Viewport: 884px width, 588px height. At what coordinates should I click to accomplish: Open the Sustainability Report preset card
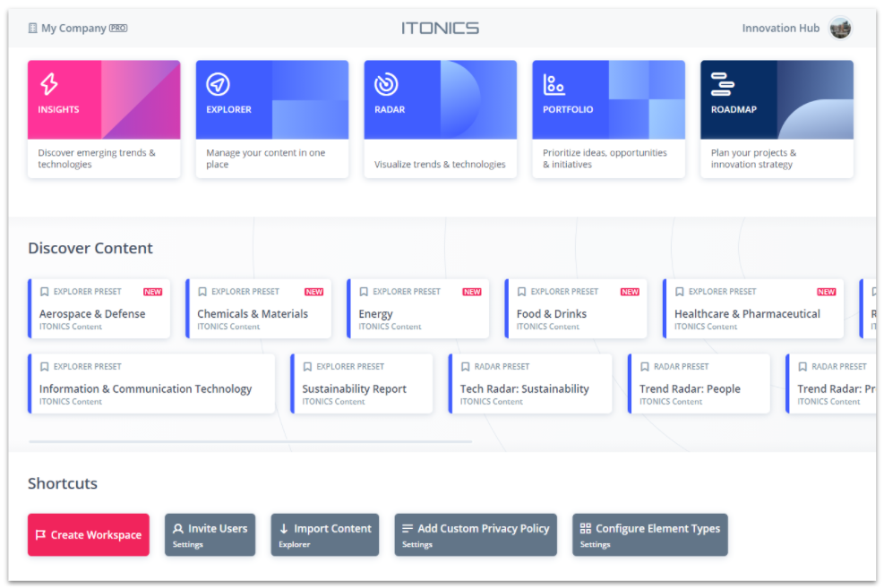click(x=362, y=384)
